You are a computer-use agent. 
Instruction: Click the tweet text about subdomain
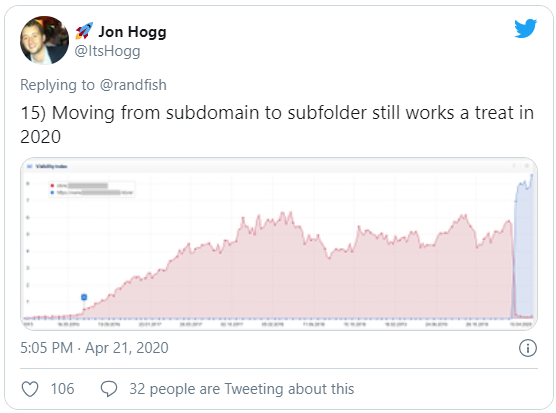(277, 124)
